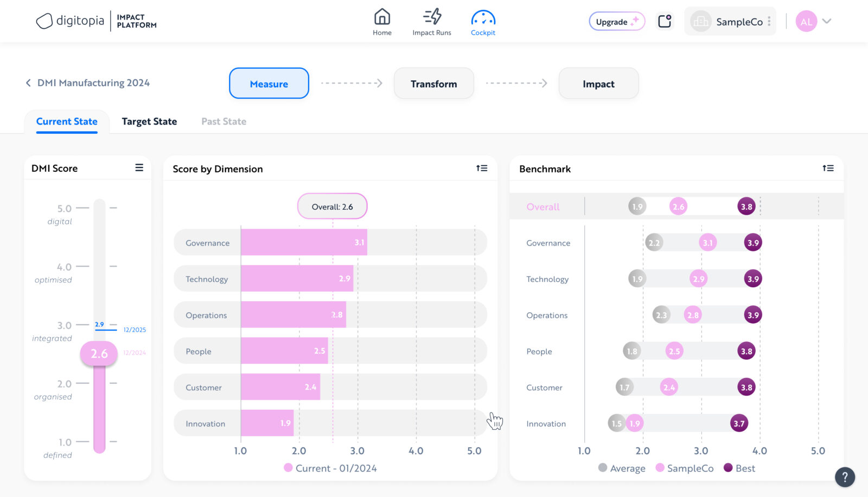Viewport: 868px width, 497px height.
Task: Select the Cockpit gauge icon
Action: point(483,18)
